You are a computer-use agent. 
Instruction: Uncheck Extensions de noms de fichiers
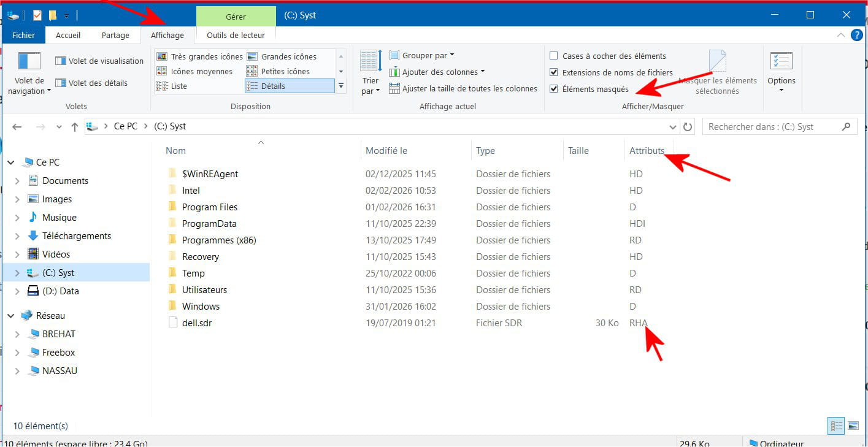554,72
